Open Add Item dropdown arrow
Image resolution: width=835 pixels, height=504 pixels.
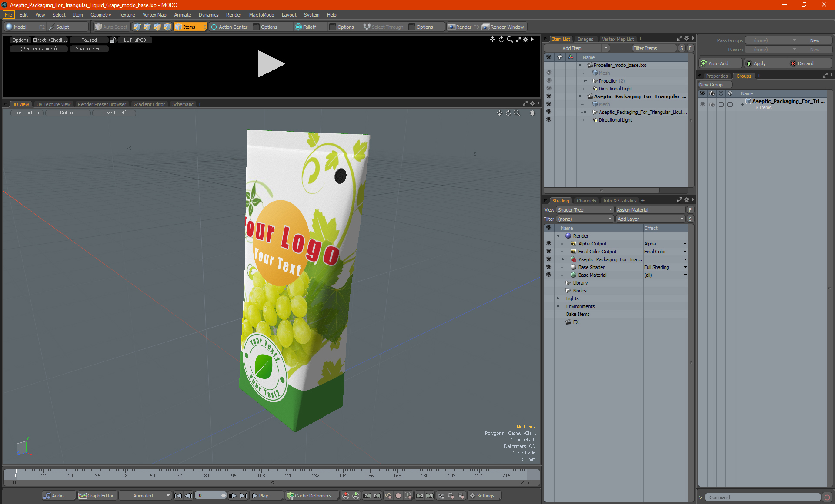click(x=606, y=48)
